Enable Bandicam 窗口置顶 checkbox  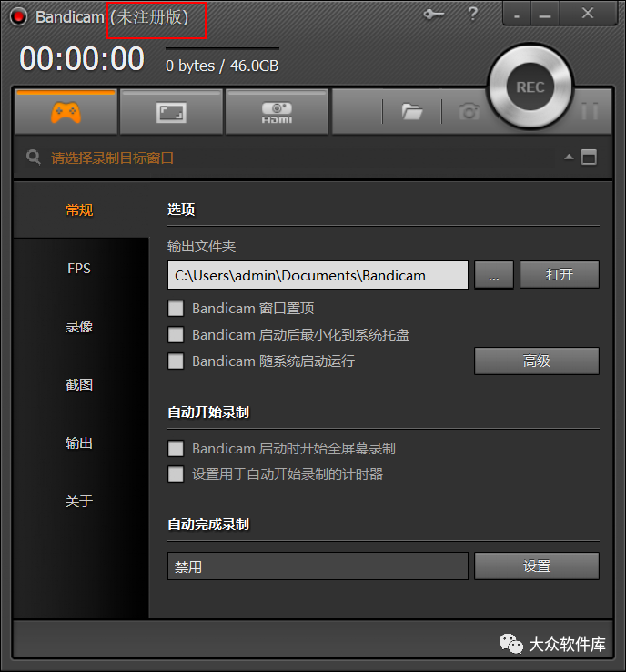pos(176,308)
